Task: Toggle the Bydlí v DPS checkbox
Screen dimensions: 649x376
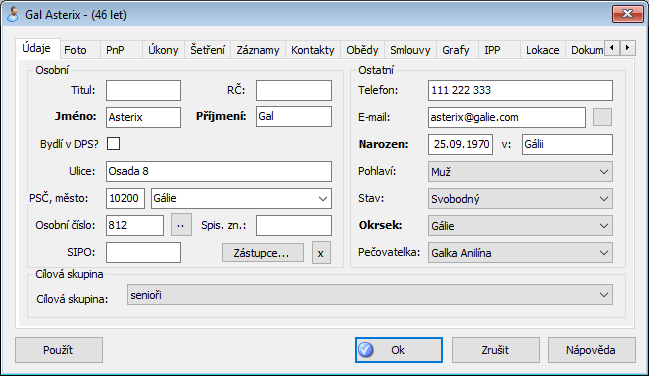Action: 113,144
